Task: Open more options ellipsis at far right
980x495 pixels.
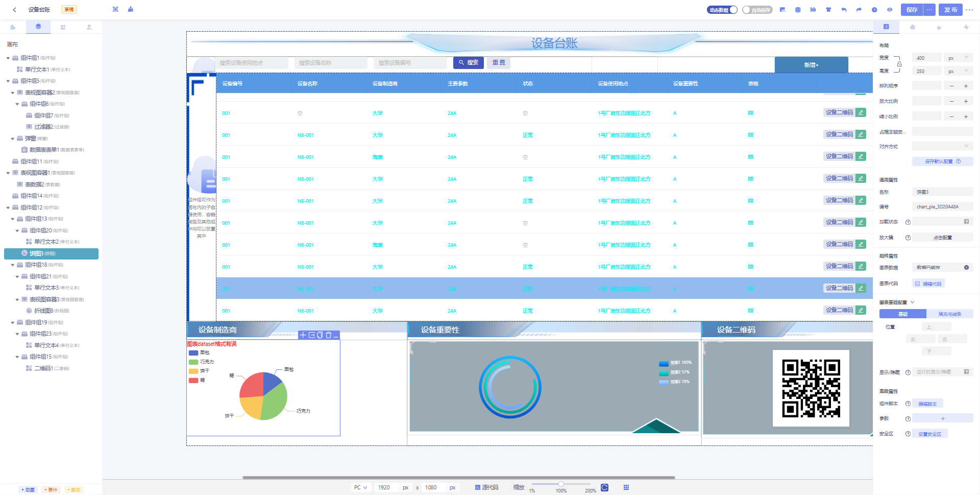Action: coord(969,10)
